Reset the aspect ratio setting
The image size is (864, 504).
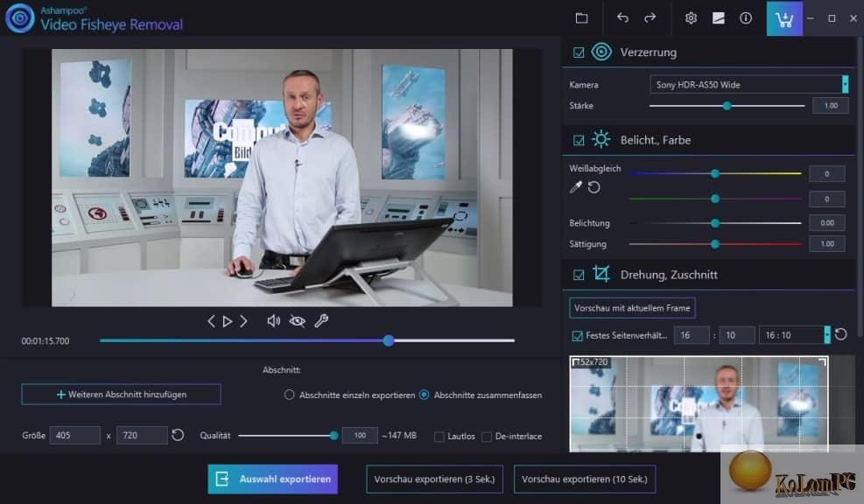841,334
